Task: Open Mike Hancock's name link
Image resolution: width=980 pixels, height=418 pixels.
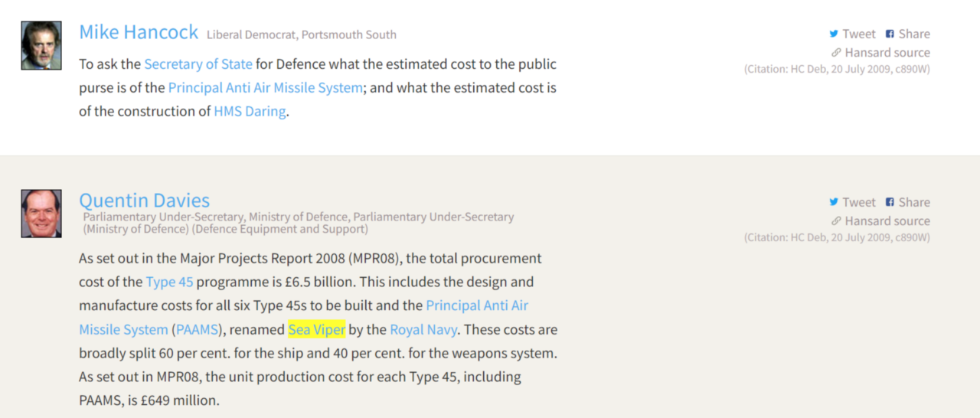Action: [139, 32]
